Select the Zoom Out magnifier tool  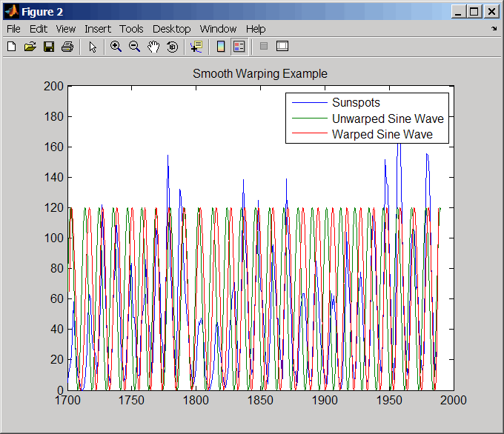click(134, 47)
